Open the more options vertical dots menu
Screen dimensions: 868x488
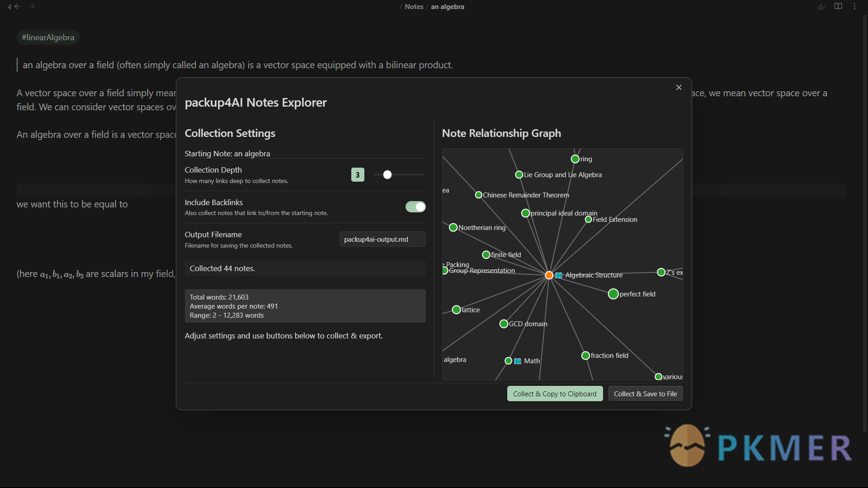[854, 6]
